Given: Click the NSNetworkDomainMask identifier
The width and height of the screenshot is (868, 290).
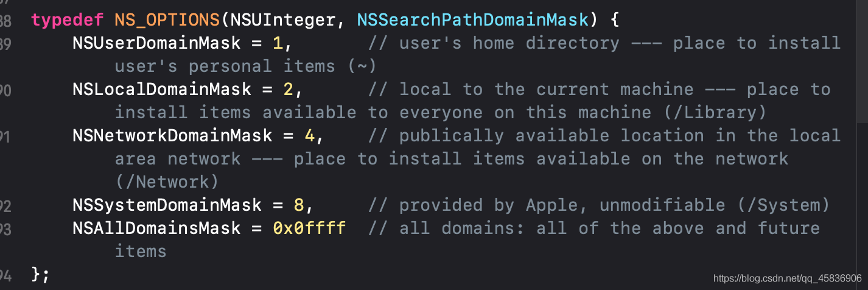Looking at the screenshot, I should 172,135.
